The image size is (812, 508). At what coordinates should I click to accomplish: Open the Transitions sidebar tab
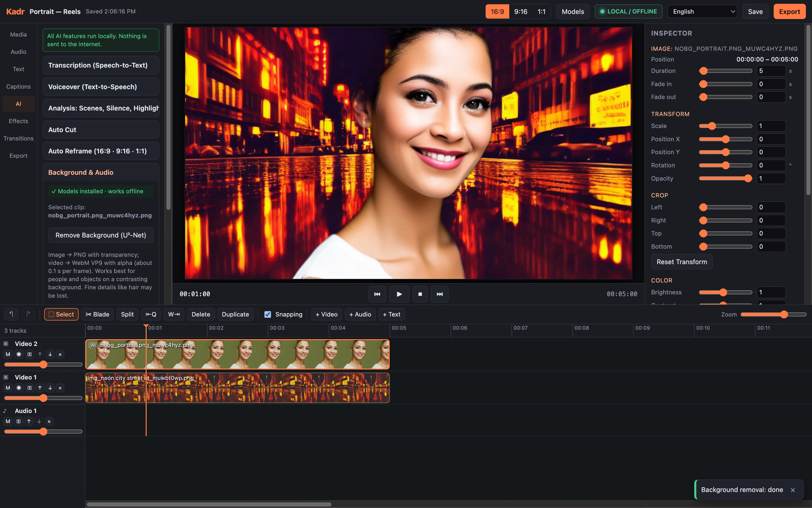tap(19, 138)
